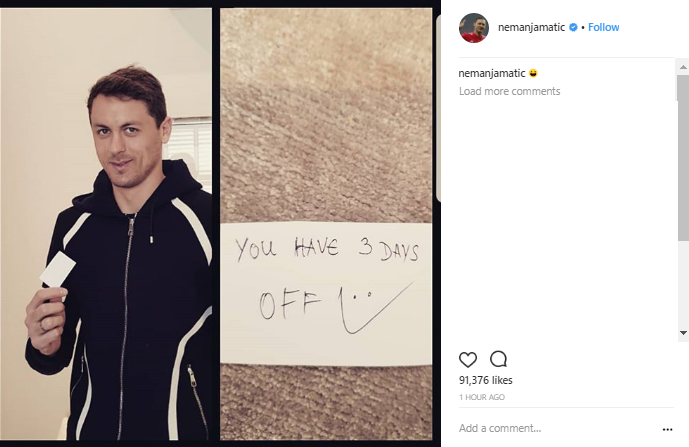Click the laughing emoji in caption
The image size is (689, 447).
(533, 73)
